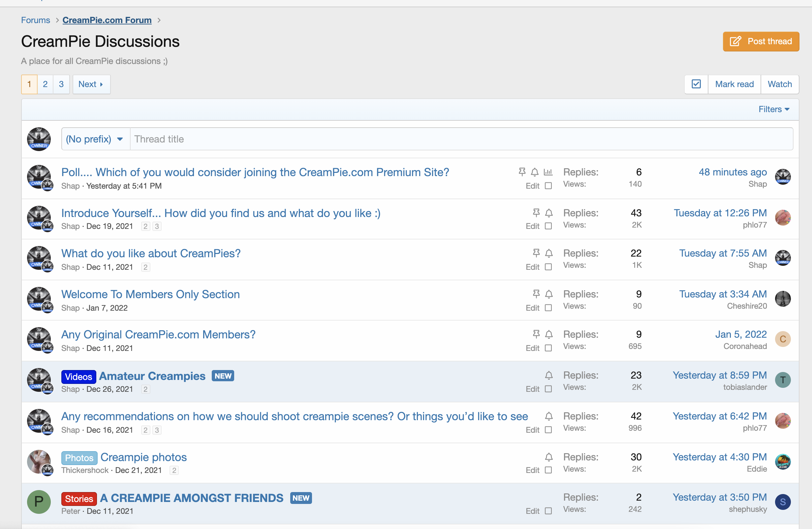812x529 pixels.
Task: Click Coronahead avatar letter C
Action: tap(783, 339)
